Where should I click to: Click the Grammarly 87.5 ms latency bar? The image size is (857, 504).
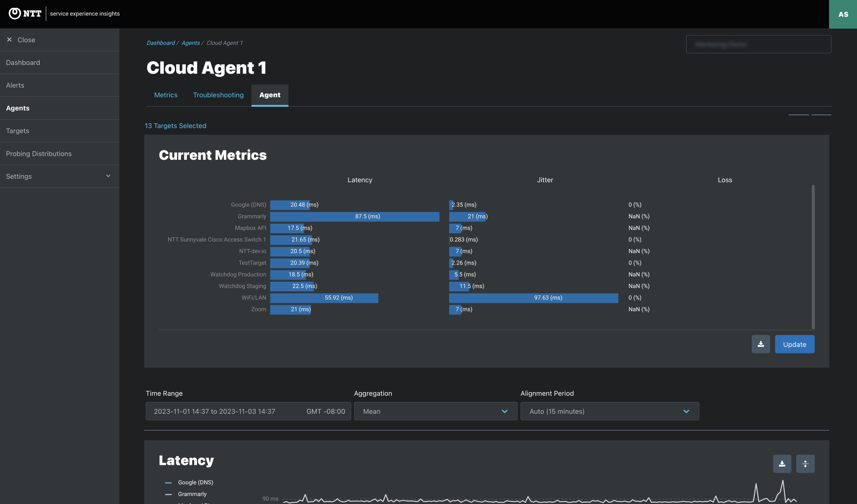pyautogui.click(x=355, y=217)
